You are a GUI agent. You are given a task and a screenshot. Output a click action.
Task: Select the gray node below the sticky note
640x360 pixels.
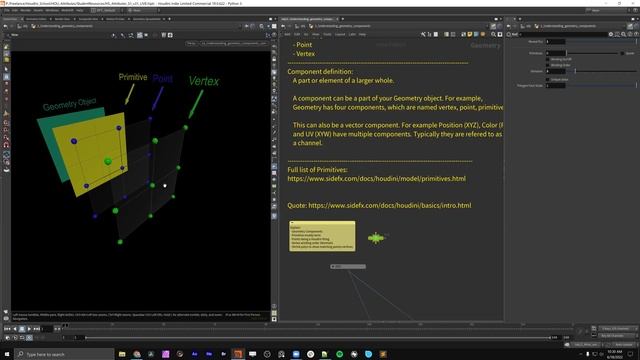point(348,267)
